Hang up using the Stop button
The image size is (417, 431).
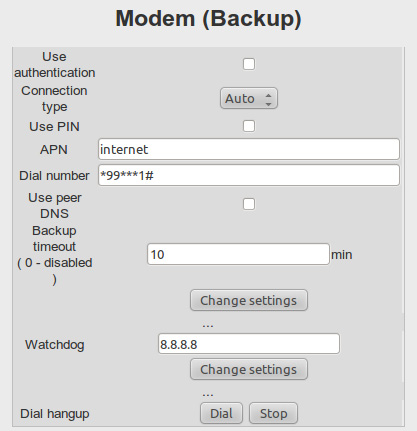(x=273, y=413)
